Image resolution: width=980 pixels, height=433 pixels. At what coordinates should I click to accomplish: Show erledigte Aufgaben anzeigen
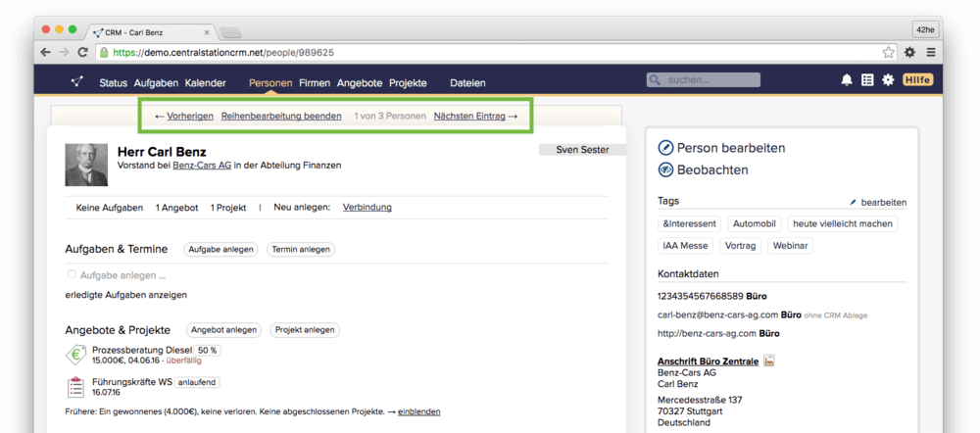tap(125, 294)
